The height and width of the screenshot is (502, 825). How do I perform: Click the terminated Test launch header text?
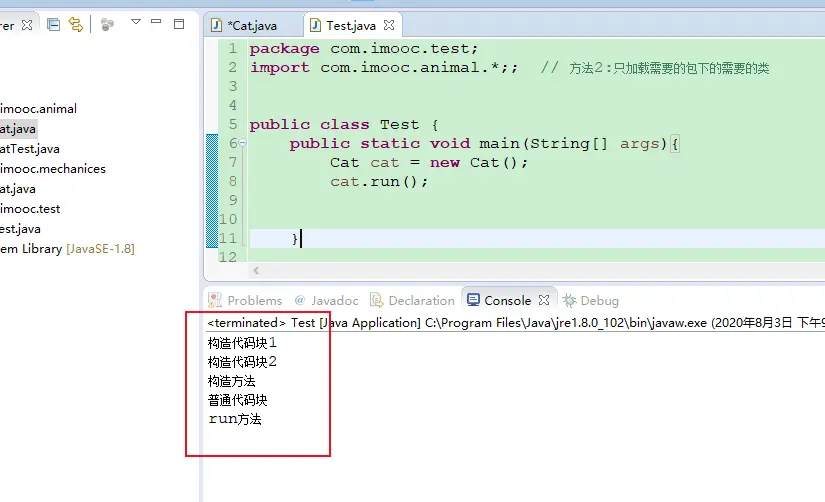click(516, 323)
